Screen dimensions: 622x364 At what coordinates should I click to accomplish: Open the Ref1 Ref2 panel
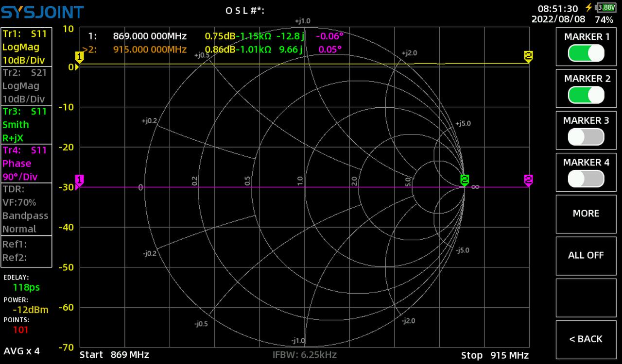tap(26, 251)
